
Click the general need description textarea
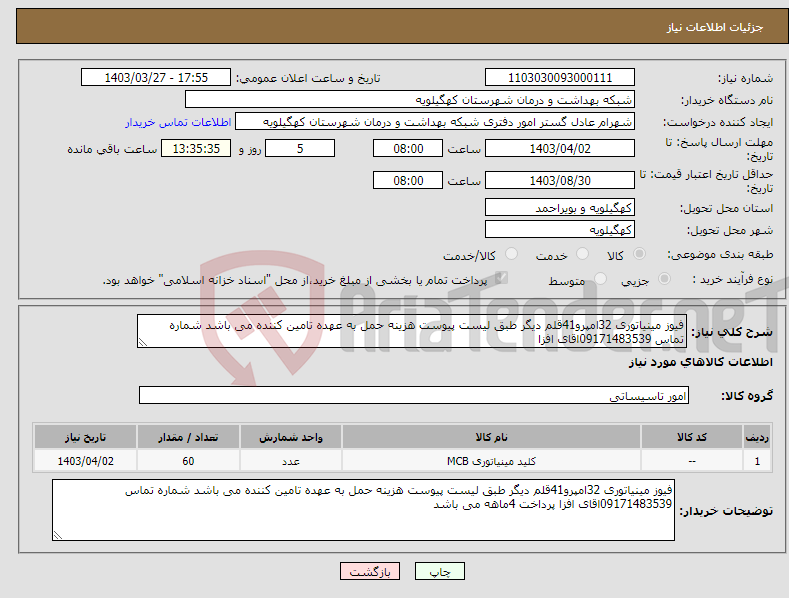click(412, 331)
